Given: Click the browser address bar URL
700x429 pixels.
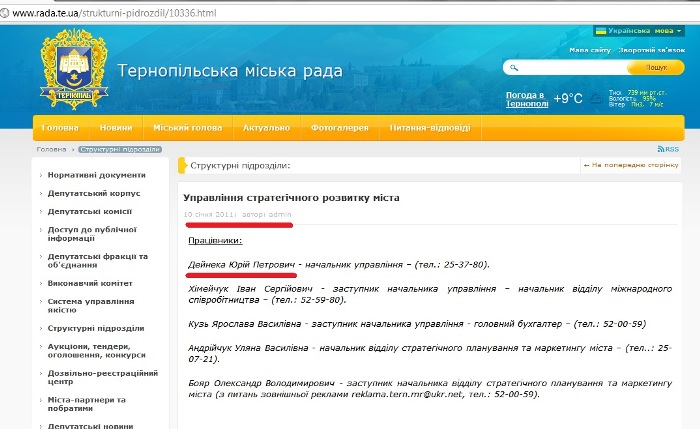Looking at the screenshot, I should click(114, 13).
